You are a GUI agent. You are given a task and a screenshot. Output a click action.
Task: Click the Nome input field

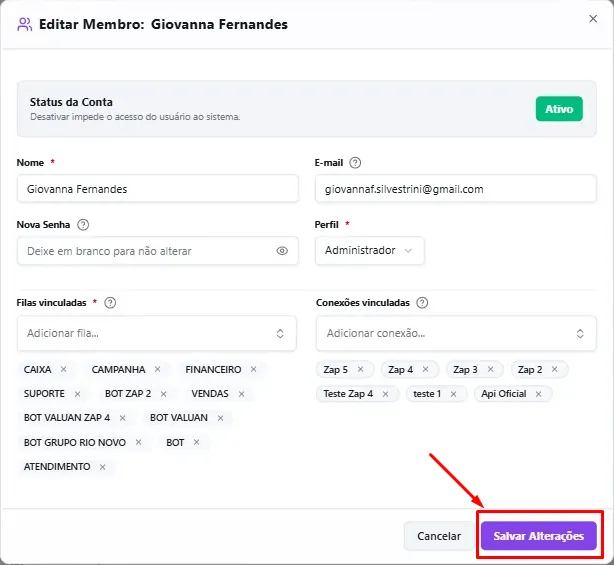(x=158, y=189)
